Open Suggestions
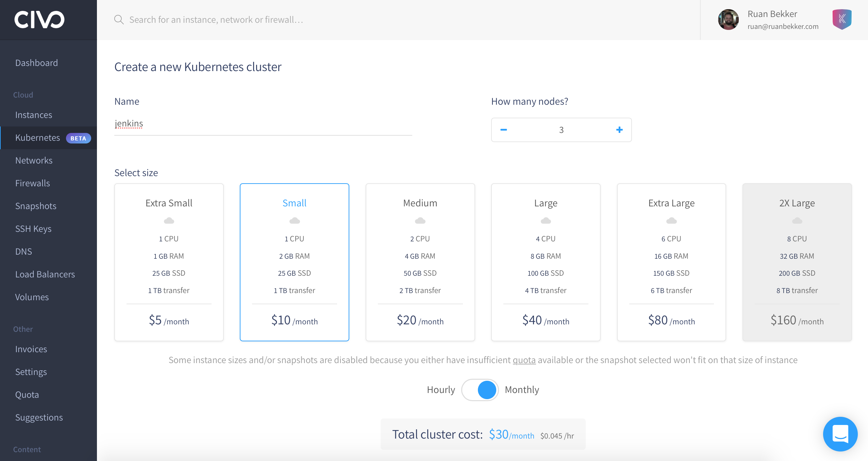The image size is (868, 461). 39,417
